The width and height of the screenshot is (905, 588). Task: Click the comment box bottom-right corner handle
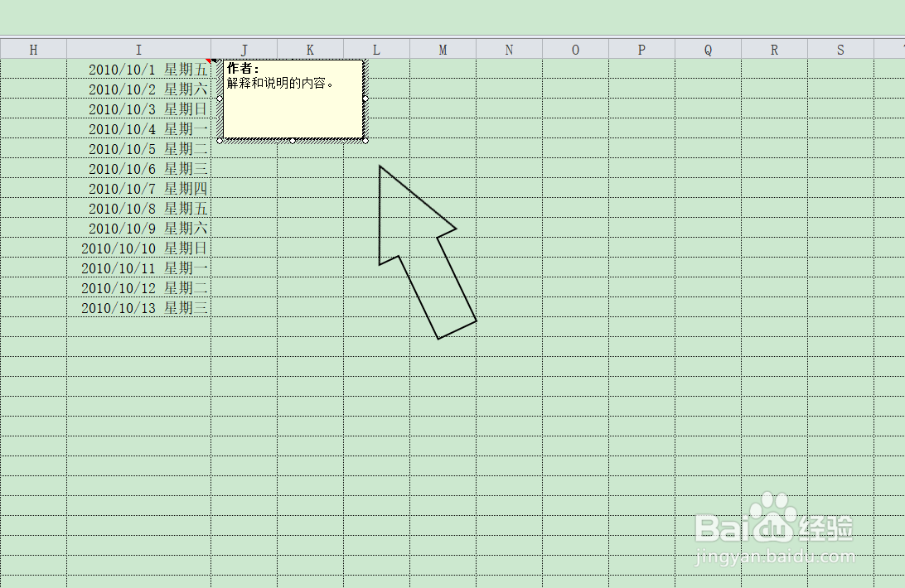(x=365, y=141)
